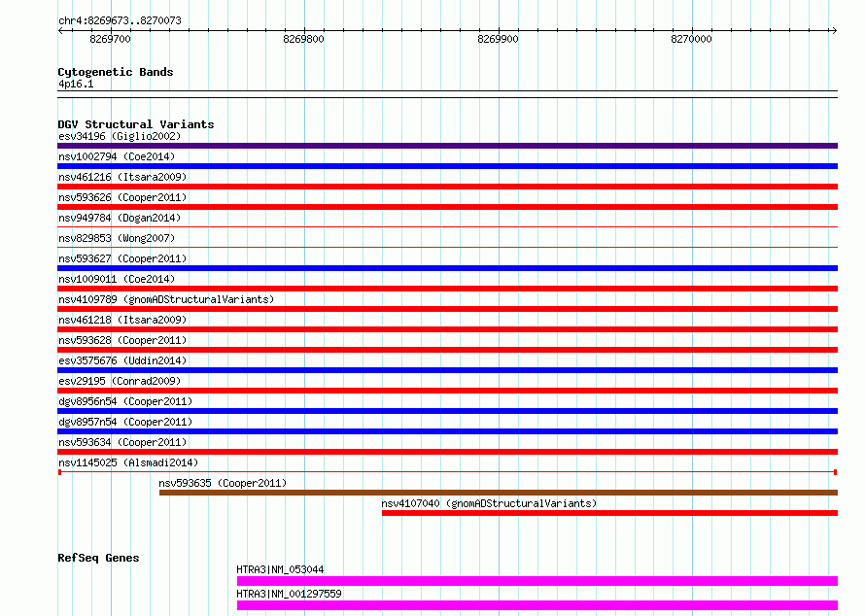Open nsv593628 (Cooper2011) variant
This screenshot has height=616, width=865.
coord(122,340)
